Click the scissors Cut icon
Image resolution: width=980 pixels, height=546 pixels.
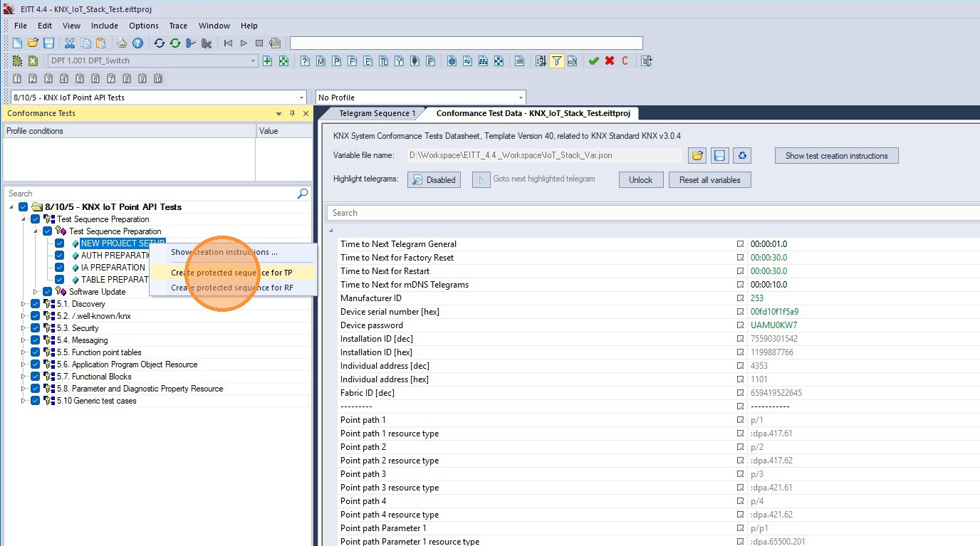click(70, 43)
